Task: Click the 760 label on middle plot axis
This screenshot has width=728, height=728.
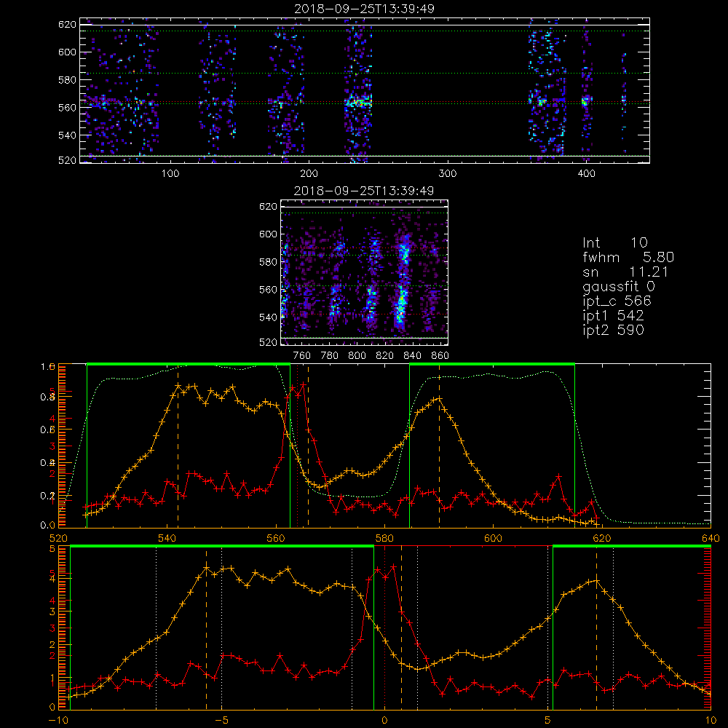Action: (302, 356)
